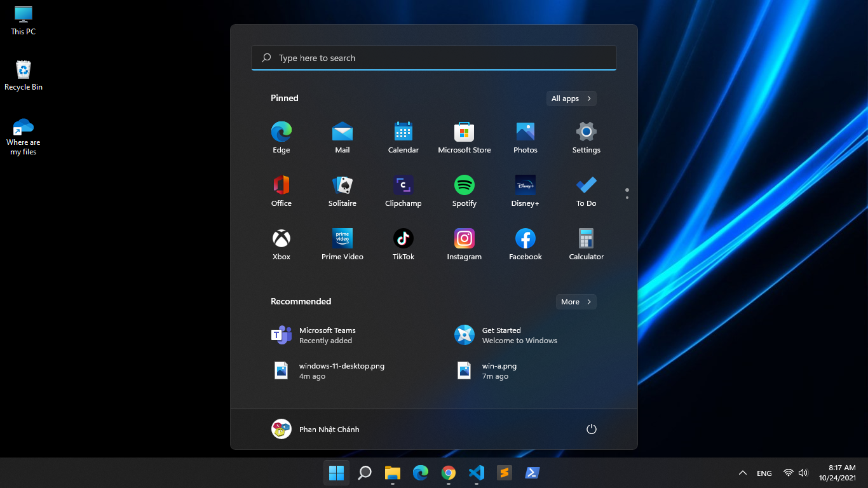Expand the All apps list
The width and height of the screenshot is (868, 488).
click(x=571, y=98)
